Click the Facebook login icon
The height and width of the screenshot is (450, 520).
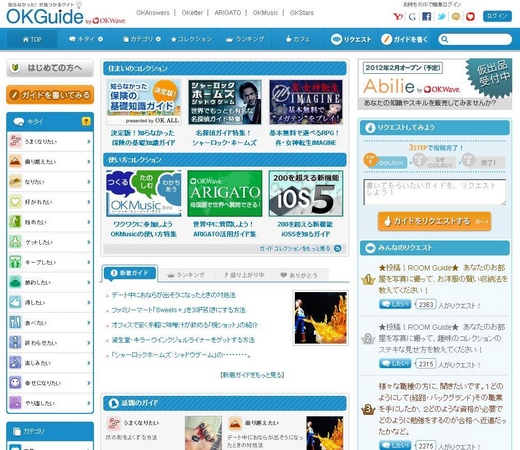426,16
